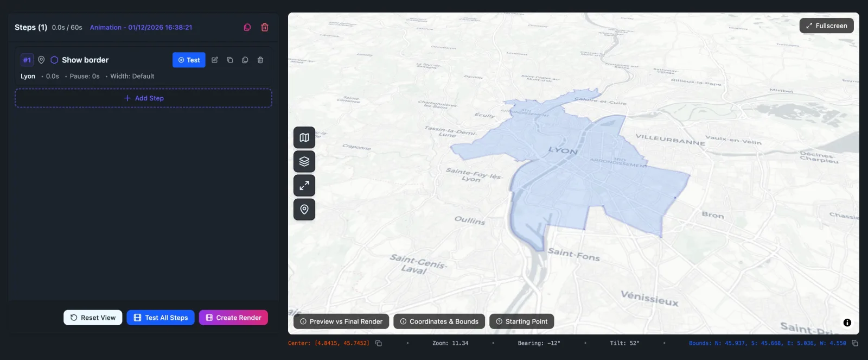This screenshot has width=868, height=360.
Task: Click the Bearing: -12° readout
Action: [x=539, y=343]
